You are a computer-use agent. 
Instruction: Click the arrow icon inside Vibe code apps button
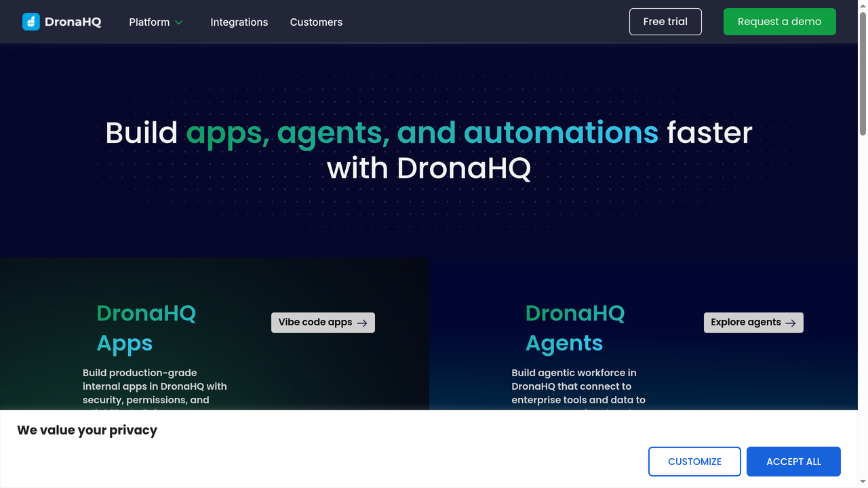point(362,323)
